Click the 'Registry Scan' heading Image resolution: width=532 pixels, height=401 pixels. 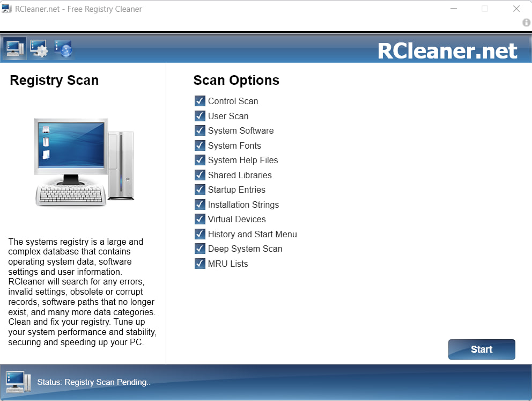(x=54, y=81)
